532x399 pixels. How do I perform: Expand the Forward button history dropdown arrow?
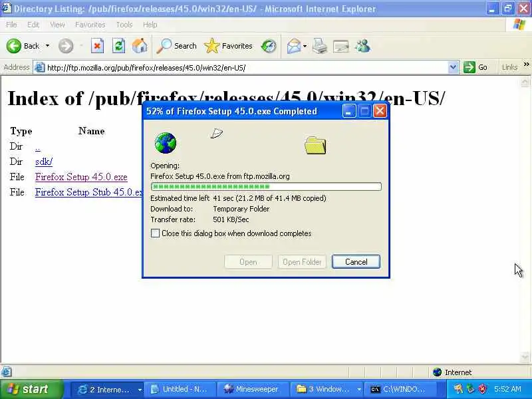81,46
